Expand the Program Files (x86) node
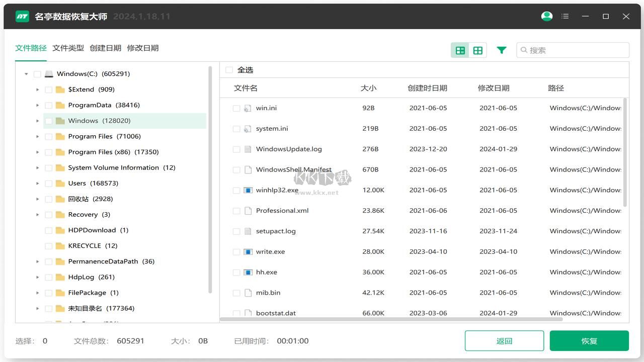This screenshot has width=644, height=362. (x=38, y=152)
